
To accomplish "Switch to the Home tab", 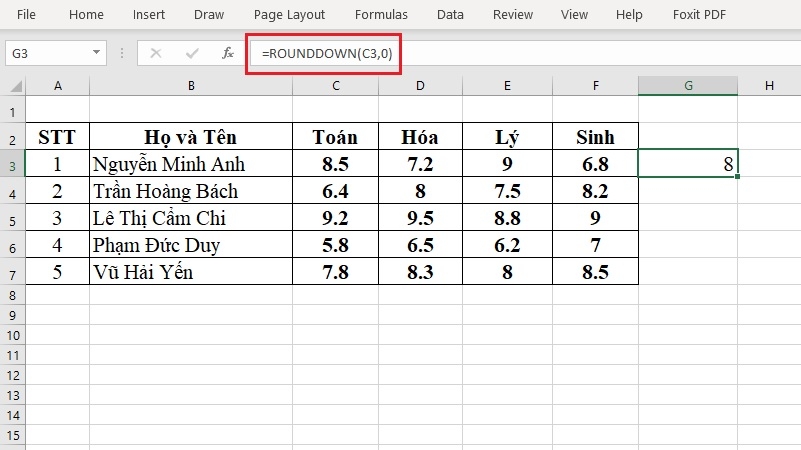I will tap(86, 14).
